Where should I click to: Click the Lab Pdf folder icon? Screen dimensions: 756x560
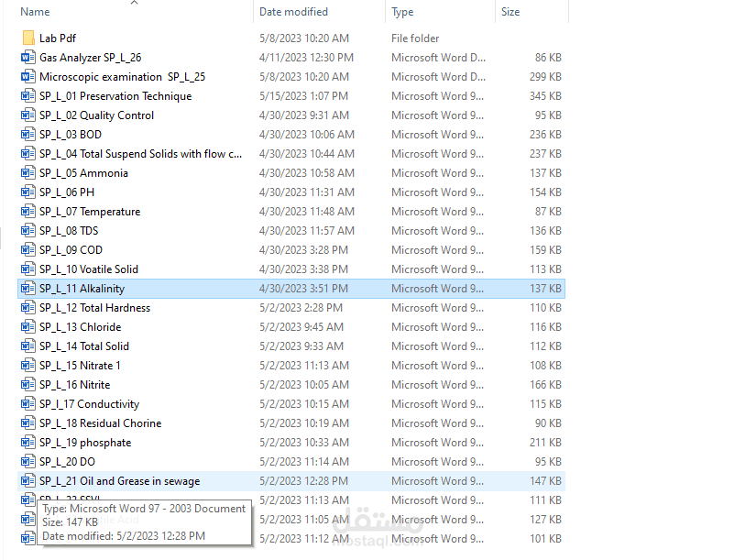[x=28, y=38]
